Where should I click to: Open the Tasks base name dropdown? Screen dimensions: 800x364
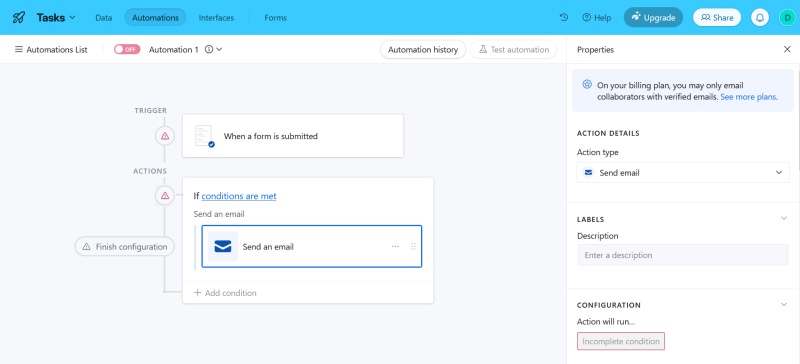56,17
